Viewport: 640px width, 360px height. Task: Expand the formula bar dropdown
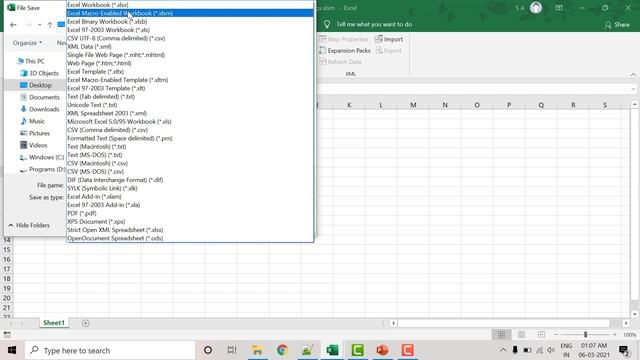click(633, 89)
